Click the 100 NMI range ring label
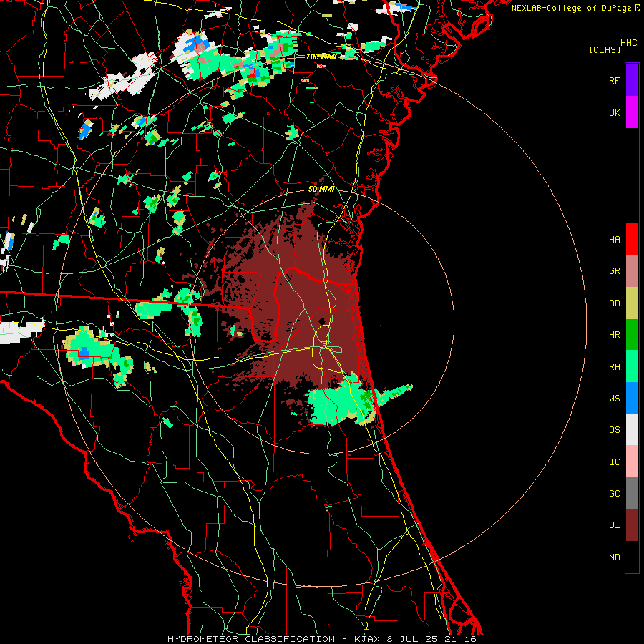Screen dimensions: 644x644 (x=321, y=57)
